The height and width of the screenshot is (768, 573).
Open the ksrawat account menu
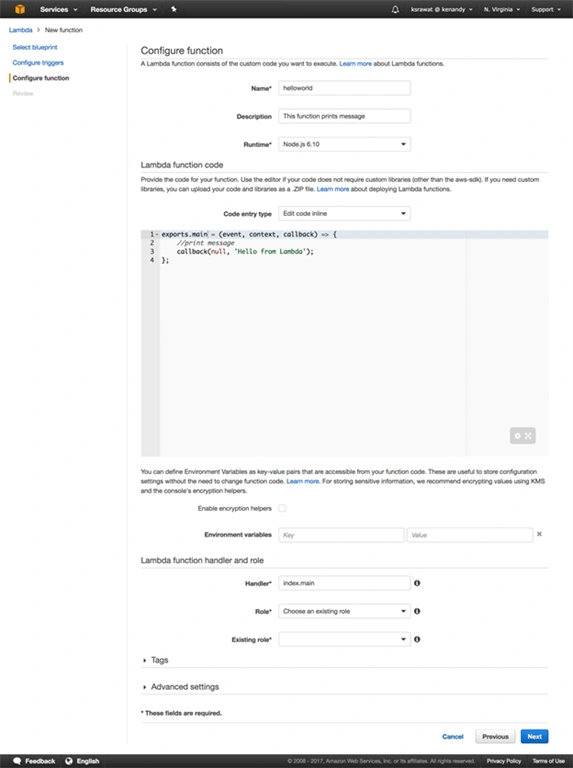point(442,9)
